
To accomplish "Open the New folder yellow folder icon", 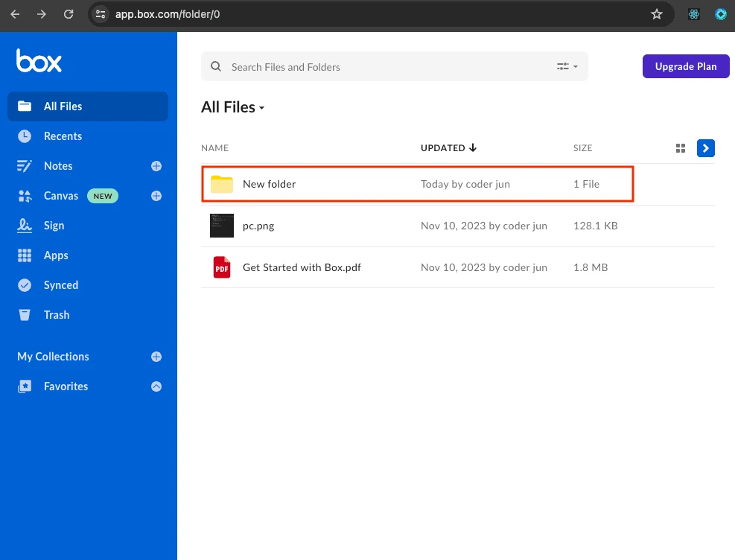I will [x=222, y=184].
